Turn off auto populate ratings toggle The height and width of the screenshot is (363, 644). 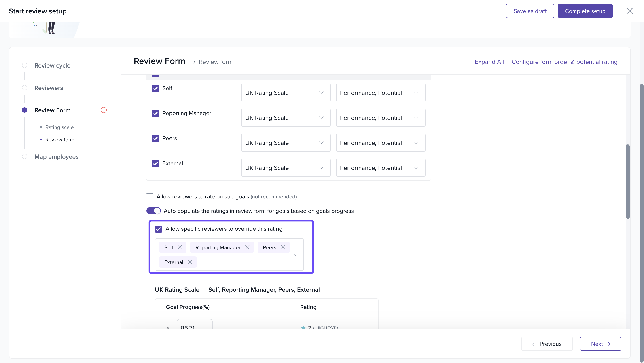(x=153, y=211)
